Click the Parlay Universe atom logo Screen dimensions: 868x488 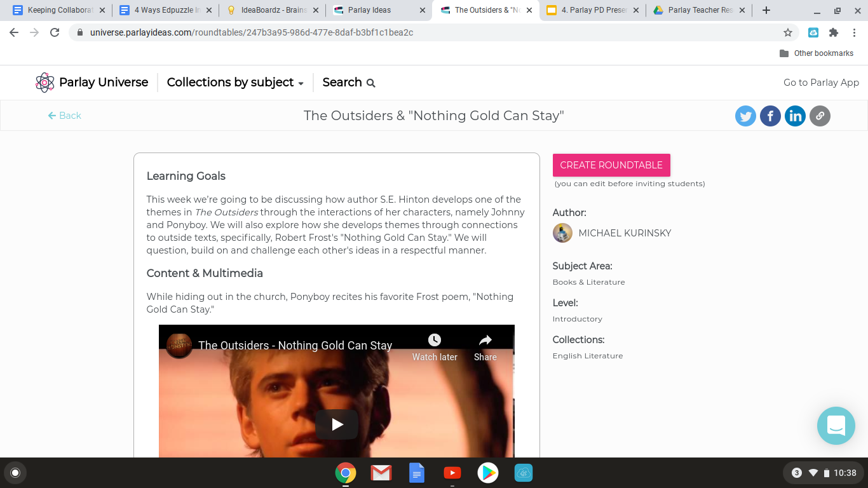45,83
